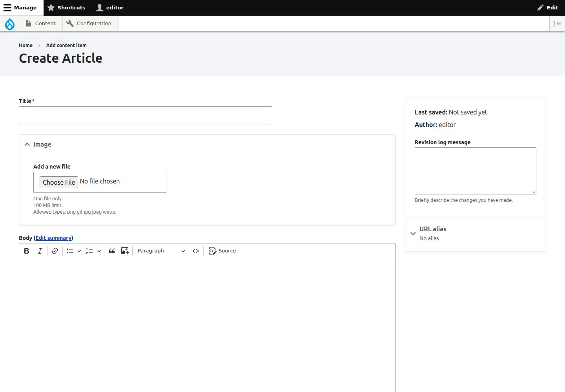The height and width of the screenshot is (392, 565).
Task: Open the editor user menu
Action: (110, 7)
